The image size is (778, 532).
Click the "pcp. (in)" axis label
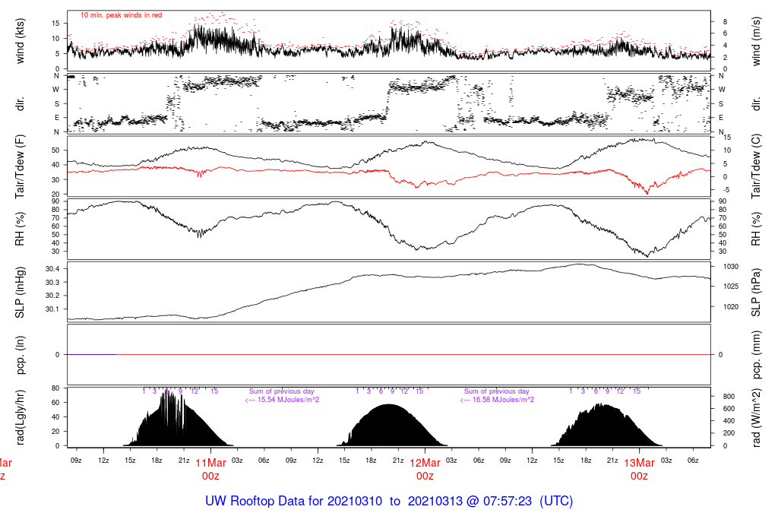pos(20,355)
